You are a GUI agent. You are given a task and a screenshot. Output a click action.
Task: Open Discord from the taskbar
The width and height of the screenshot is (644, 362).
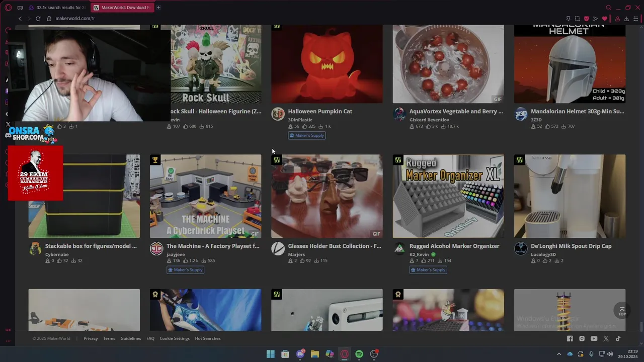point(300,354)
